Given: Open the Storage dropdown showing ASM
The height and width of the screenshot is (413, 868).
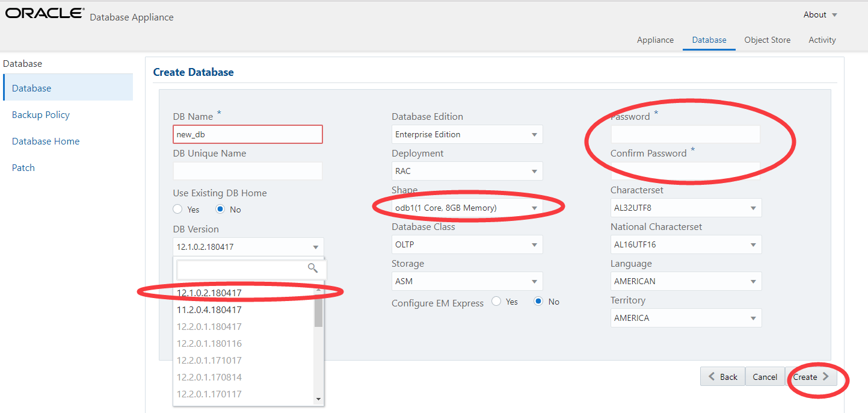Looking at the screenshot, I should coord(467,281).
